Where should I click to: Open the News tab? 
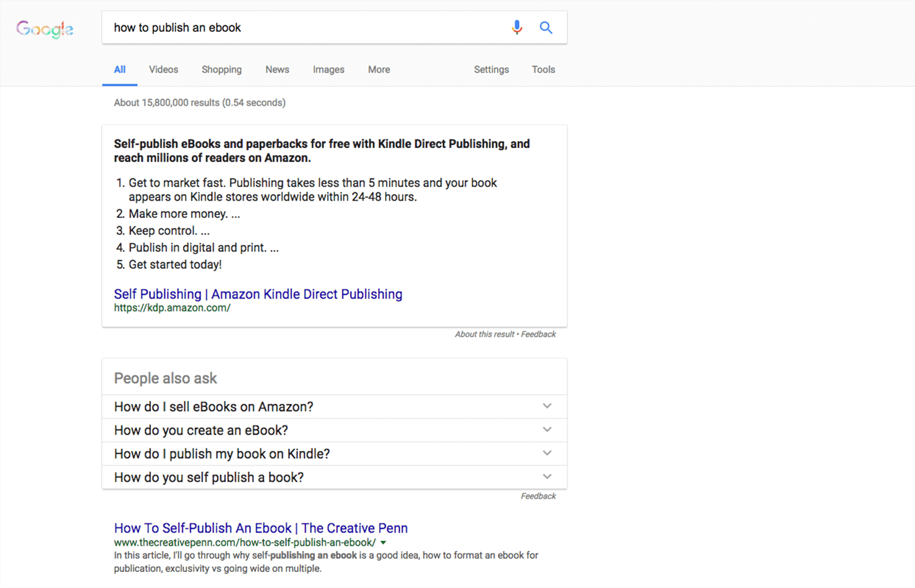pos(277,70)
